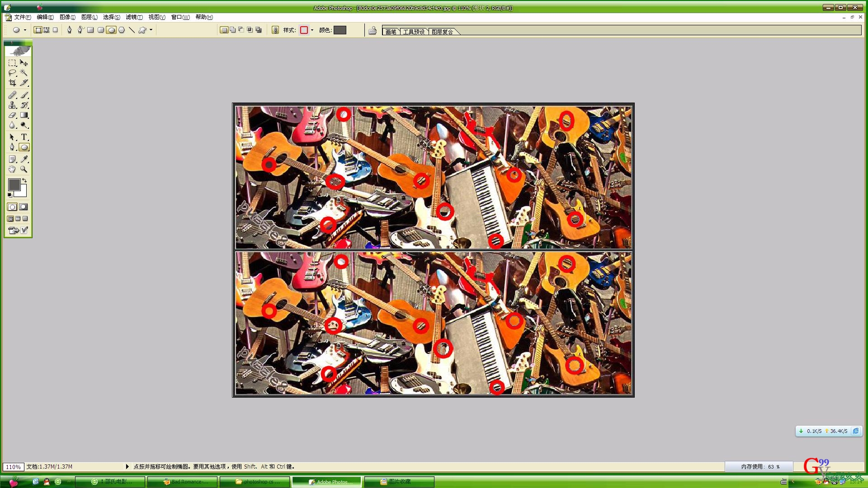Open the tool preset picker dropdown arrow

[25, 30]
